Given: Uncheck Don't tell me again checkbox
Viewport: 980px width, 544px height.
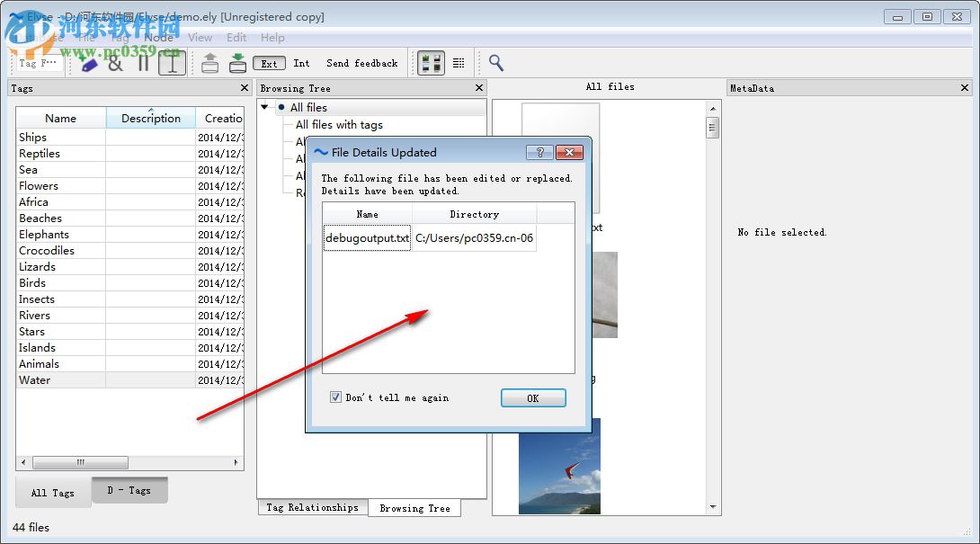Looking at the screenshot, I should (335, 397).
